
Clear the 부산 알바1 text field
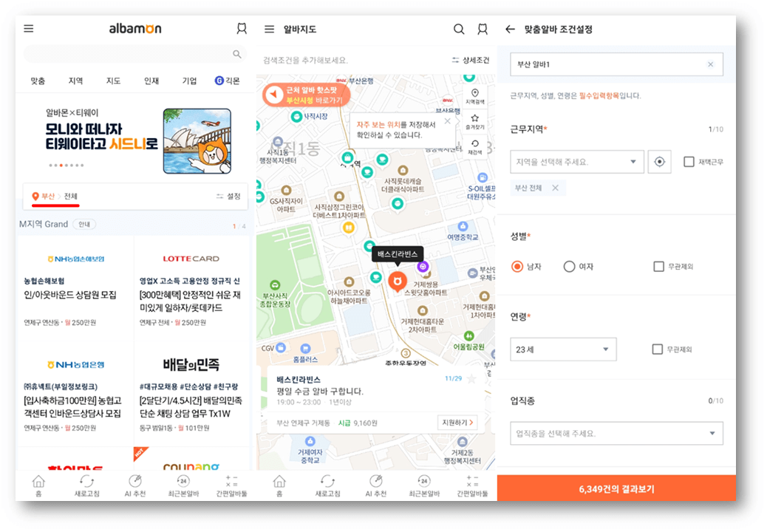[710, 64]
